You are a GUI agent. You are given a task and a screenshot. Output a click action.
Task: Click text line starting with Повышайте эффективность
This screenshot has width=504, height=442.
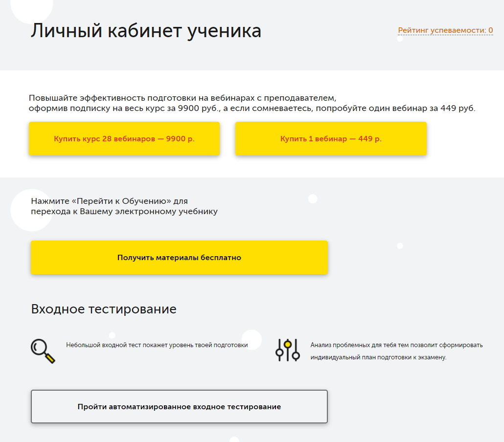[183, 98]
